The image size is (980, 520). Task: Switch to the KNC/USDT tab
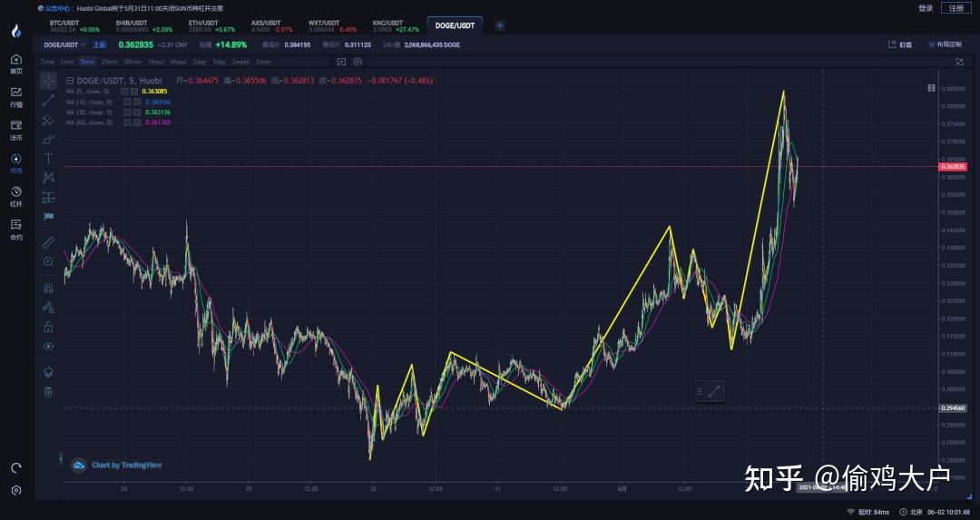(x=395, y=26)
